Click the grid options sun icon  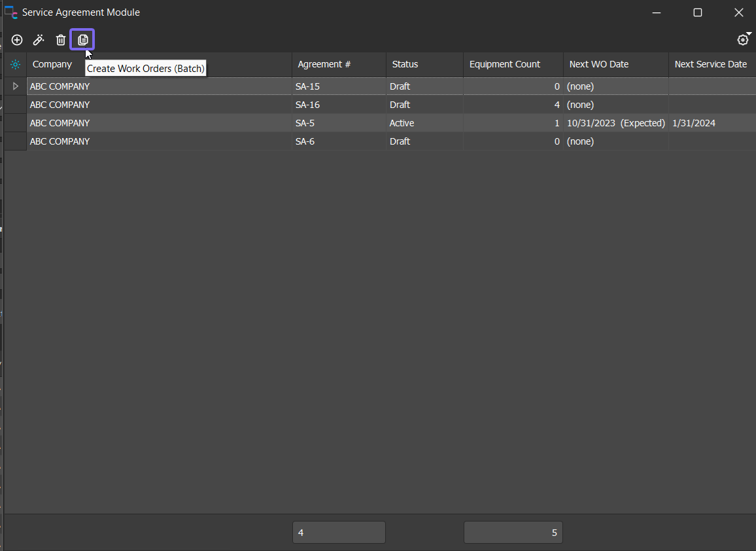(16, 65)
